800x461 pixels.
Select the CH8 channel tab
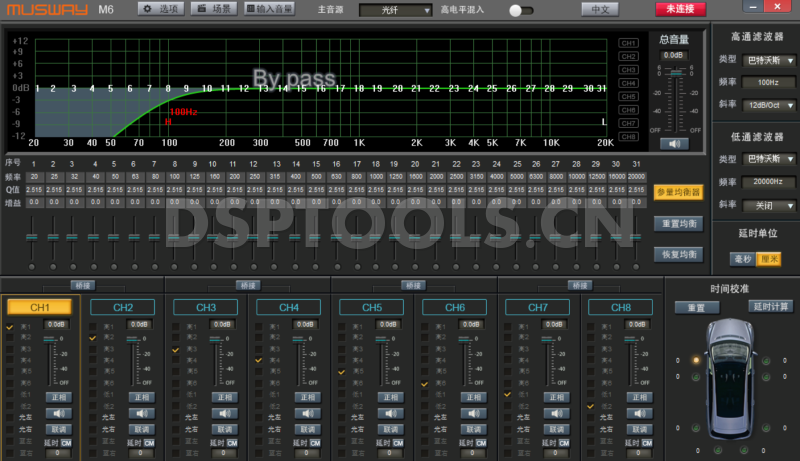tap(620, 307)
